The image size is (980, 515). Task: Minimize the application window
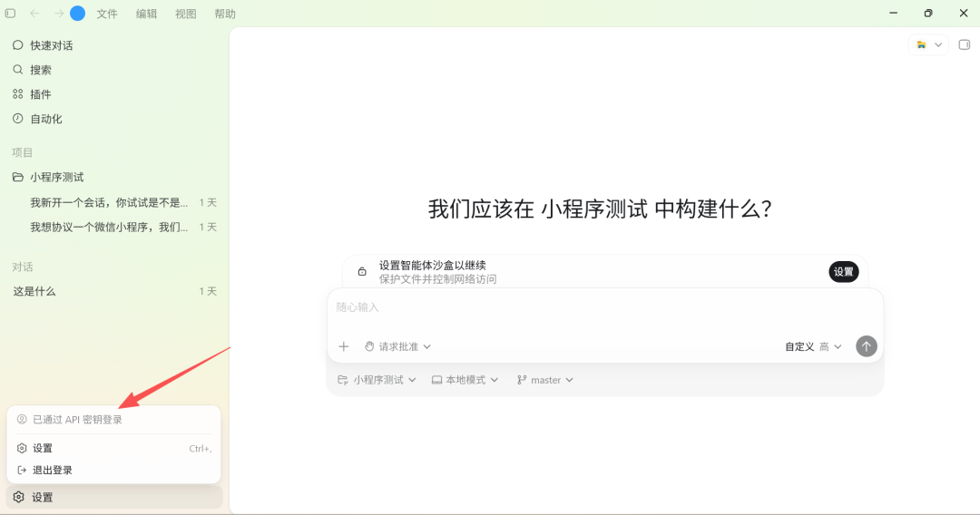(893, 13)
